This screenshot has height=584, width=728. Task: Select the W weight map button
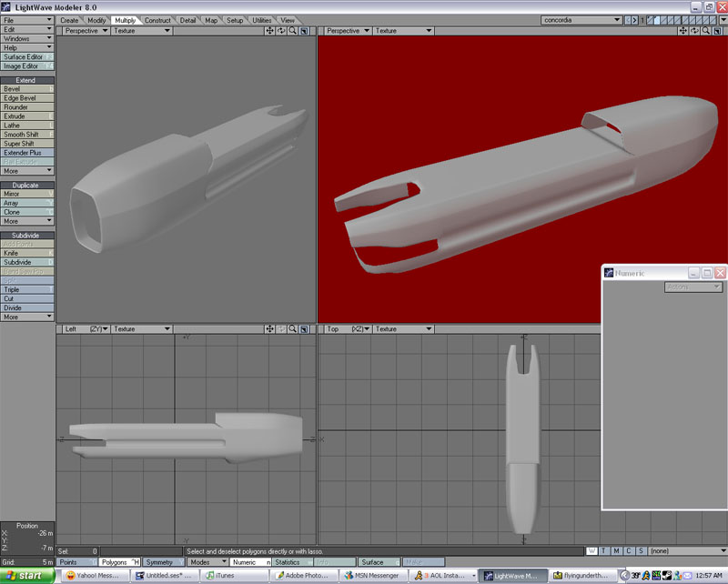(x=591, y=550)
